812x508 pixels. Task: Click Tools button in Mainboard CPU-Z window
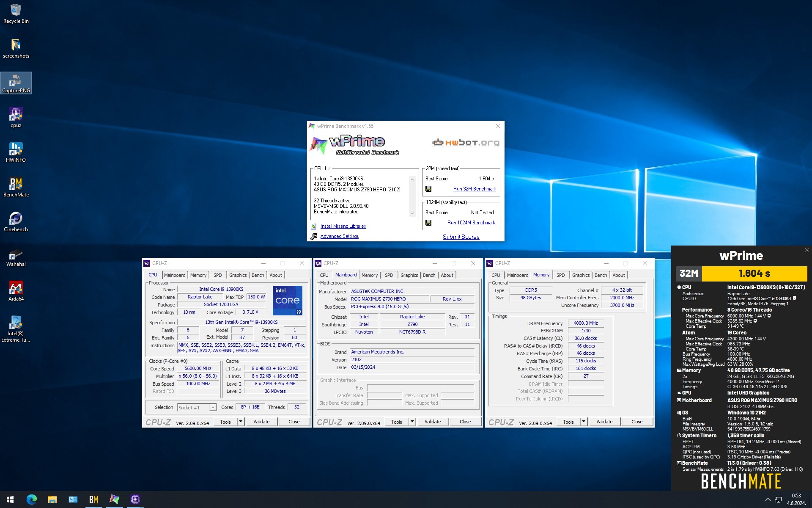click(397, 422)
